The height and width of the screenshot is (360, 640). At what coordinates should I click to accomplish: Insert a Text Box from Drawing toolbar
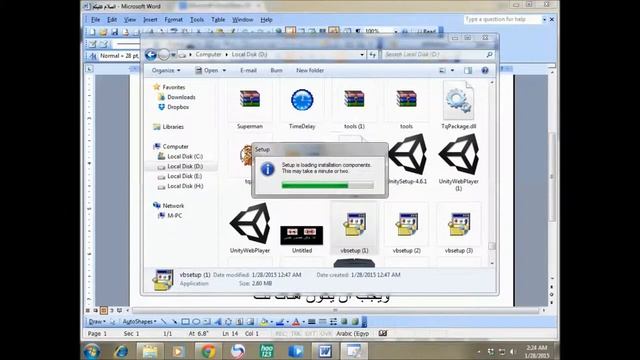[x=207, y=322]
